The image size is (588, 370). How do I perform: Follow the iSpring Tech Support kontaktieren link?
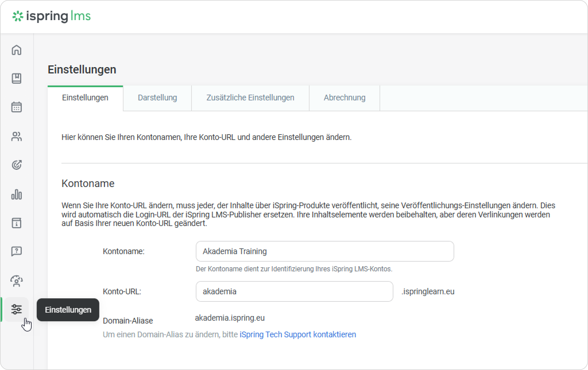tap(297, 334)
